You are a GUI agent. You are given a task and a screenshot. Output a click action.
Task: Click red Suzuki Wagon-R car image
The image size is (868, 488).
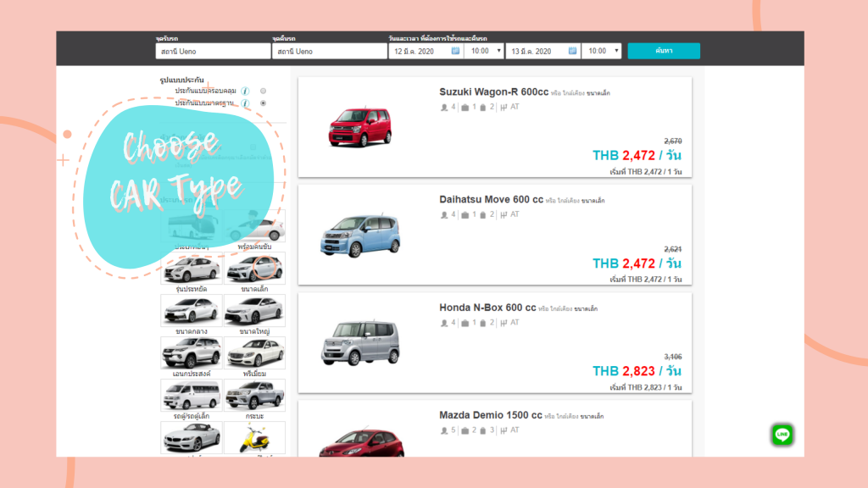click(x=360, y=127)
